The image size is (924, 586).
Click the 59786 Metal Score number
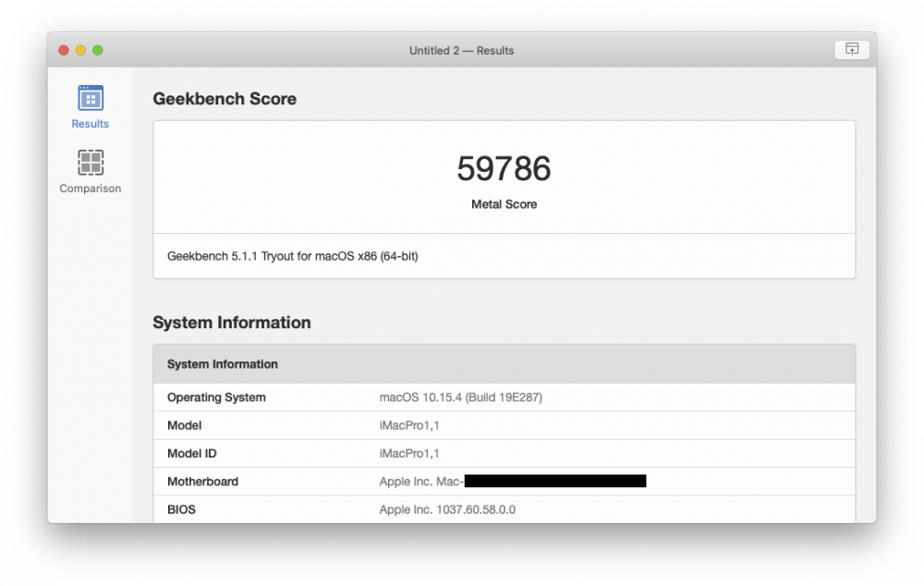(504, 168)
